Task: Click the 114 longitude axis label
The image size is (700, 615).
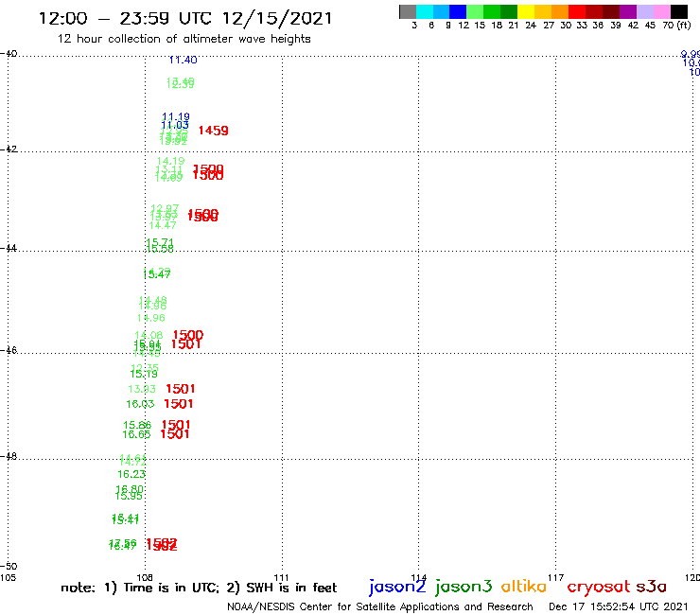Action: (419, 577)
